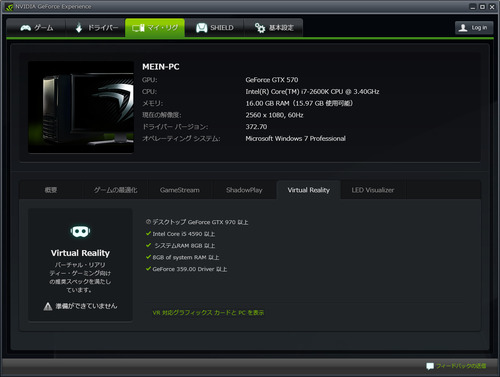This screenshot has width=500, height=377.
Task: Open the 基本設定 (Preferences) tab
Action: pyautogui.click(x=274, y=28)
